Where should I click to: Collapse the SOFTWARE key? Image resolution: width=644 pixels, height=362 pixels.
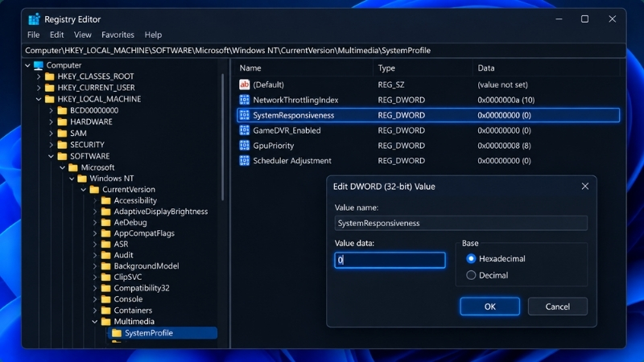51,156
